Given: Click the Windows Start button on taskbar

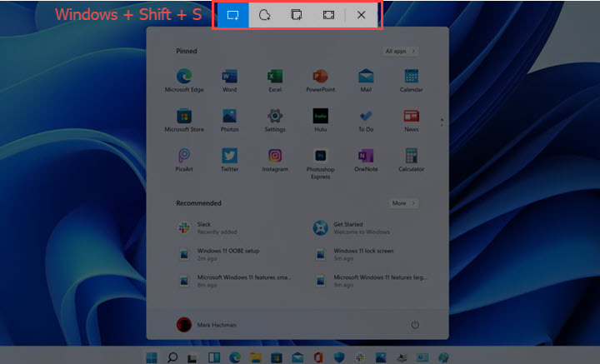Looking at the screenshot, I should coord(152,357).
